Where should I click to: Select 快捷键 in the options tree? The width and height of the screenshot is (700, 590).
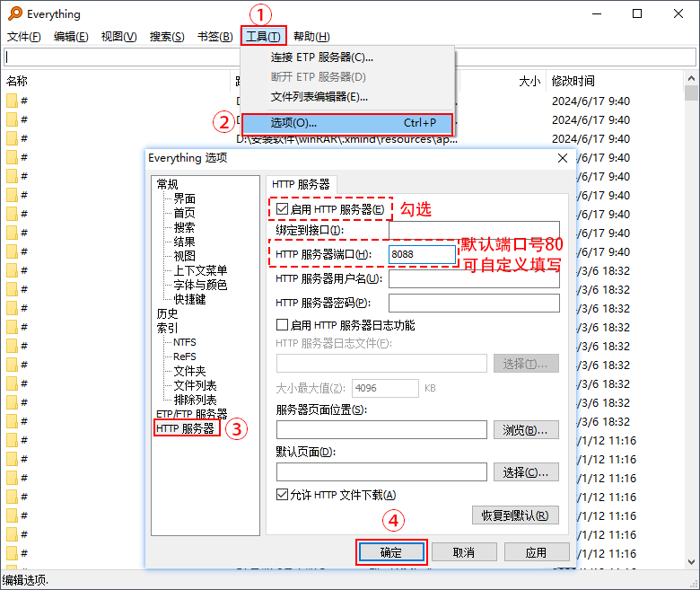click(189, 299)
